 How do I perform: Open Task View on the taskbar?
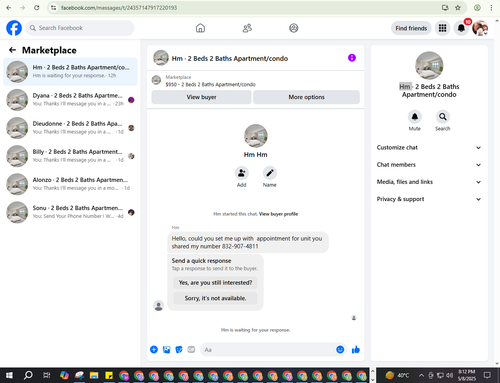point(47,375)
